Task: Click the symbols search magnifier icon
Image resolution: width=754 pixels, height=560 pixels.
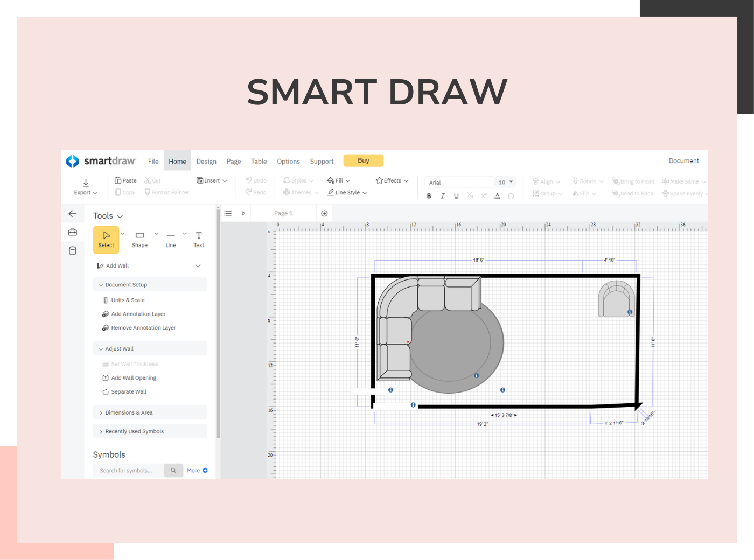Action: 173,470
